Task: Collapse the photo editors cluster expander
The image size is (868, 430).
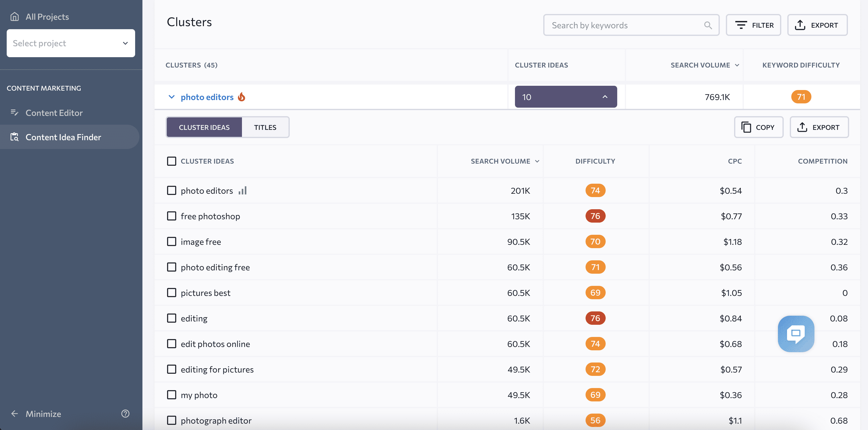Action: (x=172, y=96)
